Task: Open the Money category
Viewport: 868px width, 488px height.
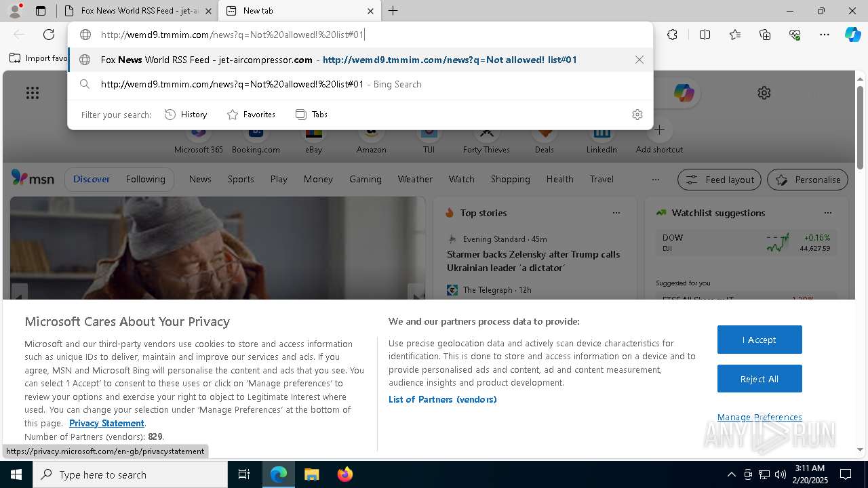Action: (x=318, y=179)
